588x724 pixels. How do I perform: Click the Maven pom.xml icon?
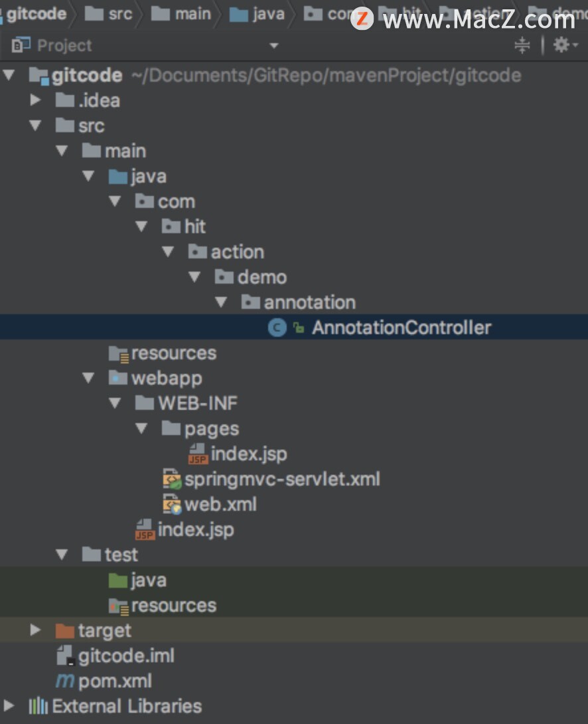point(65,681)
